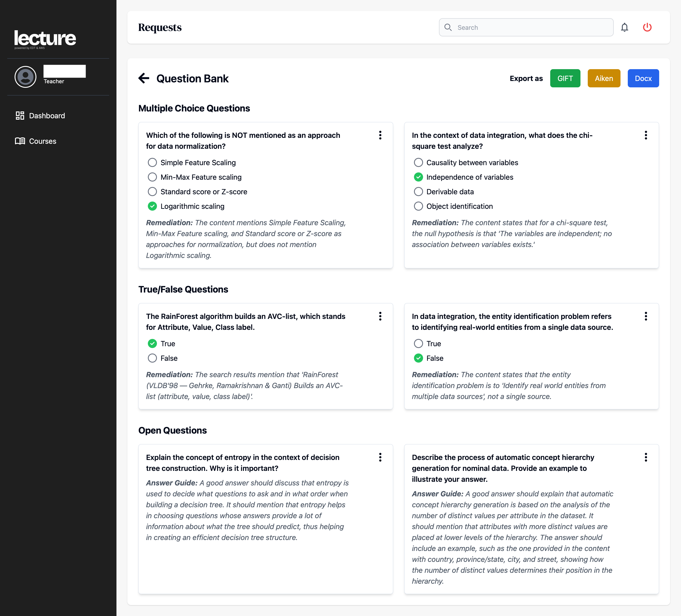Open options menu for entropy open question
Screen dimensions: 681x616
(380, 457)
